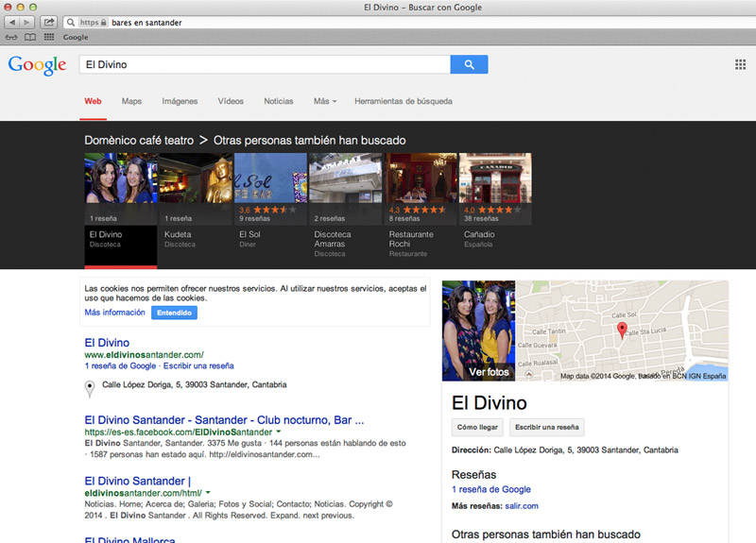Click the map pin beside Calle López Doriga address
This screenshot has height=543, width=756.
click(90, 387)
